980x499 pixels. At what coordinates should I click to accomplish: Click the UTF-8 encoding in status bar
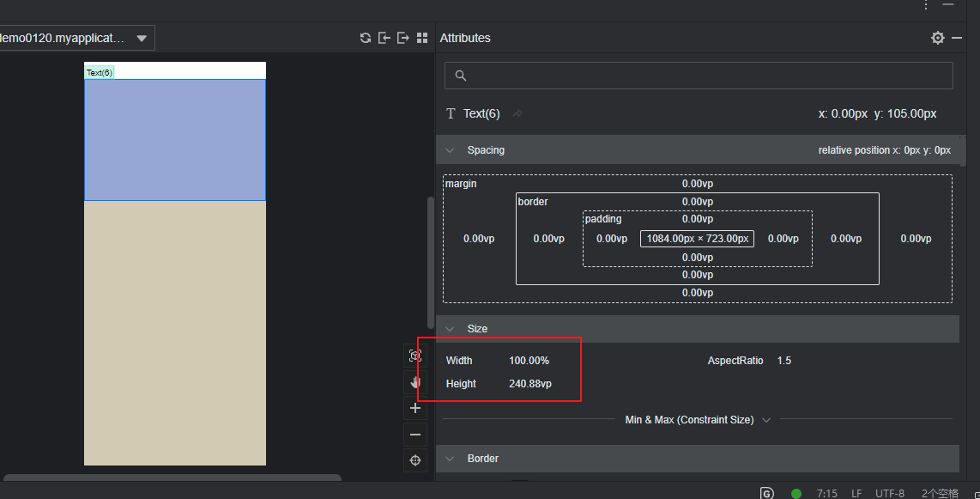[889, 493]
